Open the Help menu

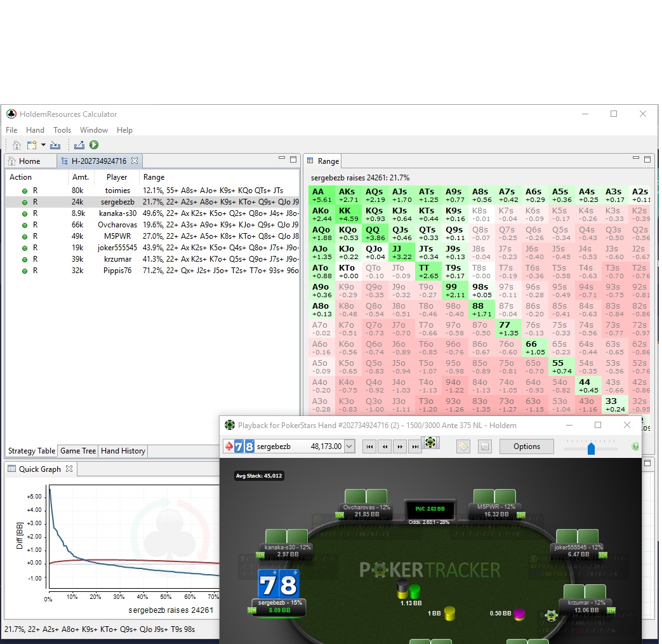tap(124, 130)
